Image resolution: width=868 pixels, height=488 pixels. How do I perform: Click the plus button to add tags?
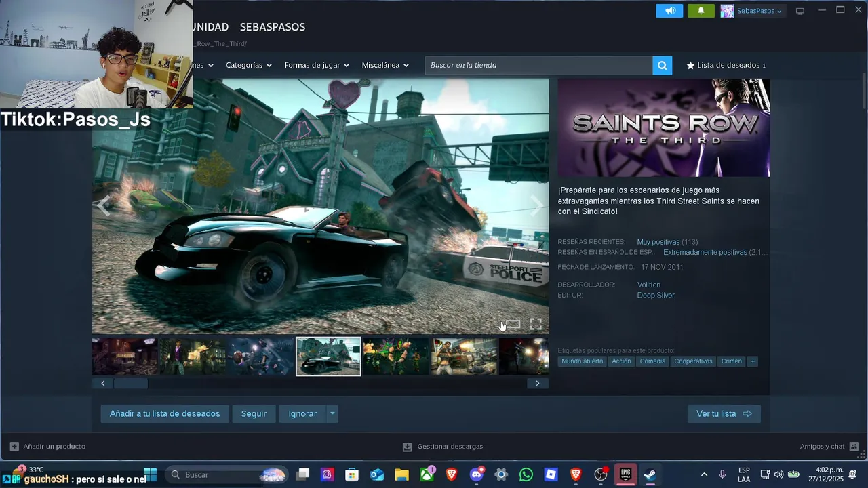click(752, 361)
